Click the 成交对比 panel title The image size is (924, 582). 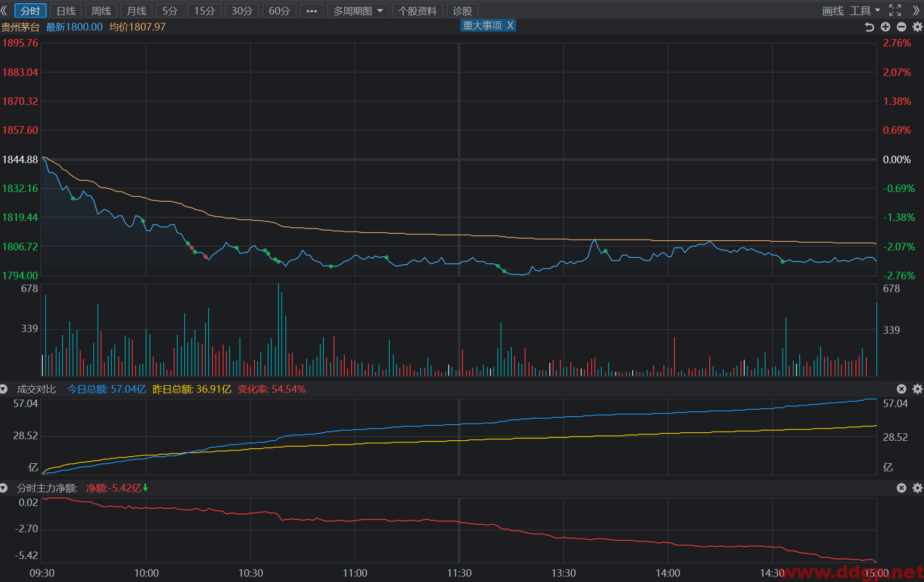[x=36, y=389]
